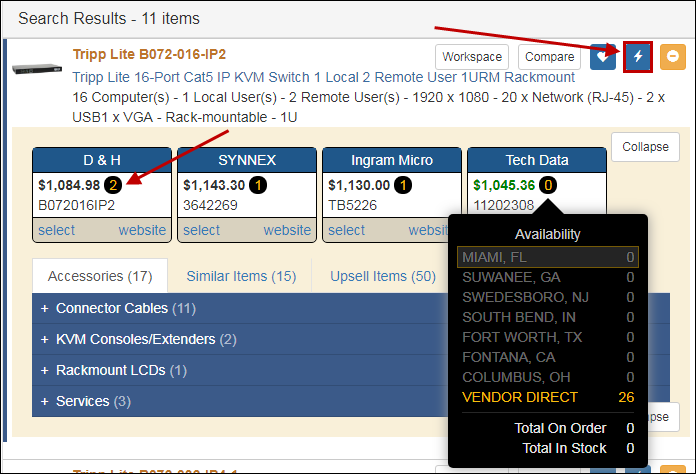Image resolution: width=696 pixels, height=474 pixels.
Task: Click D & H stock badge showing 2
Action: [x=113, y=185]
